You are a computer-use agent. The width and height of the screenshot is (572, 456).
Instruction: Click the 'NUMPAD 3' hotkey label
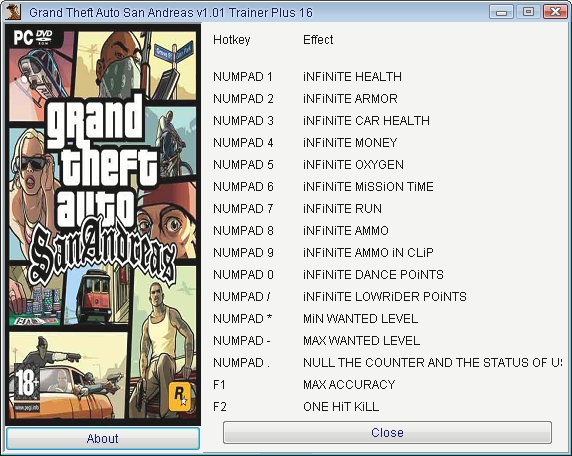point(243,120)
